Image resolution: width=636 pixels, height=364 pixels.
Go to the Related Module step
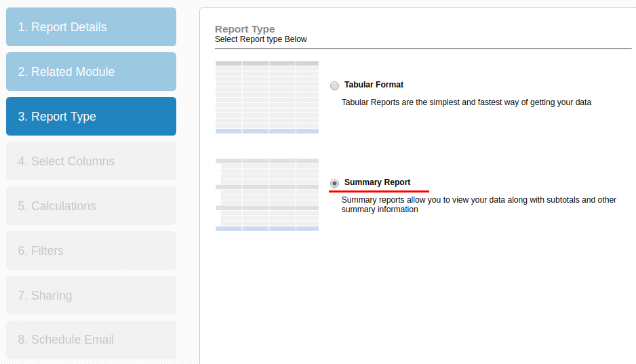(x=91, y=72)
